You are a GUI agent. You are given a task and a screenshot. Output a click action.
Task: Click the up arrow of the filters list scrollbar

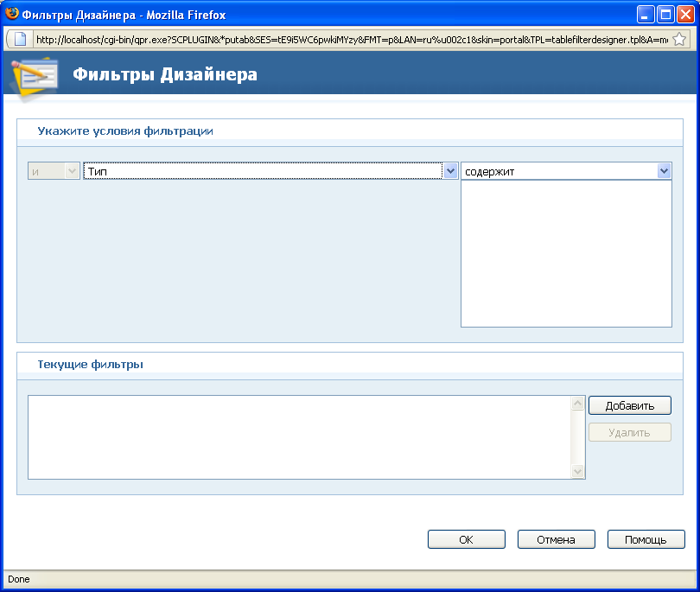577,403
